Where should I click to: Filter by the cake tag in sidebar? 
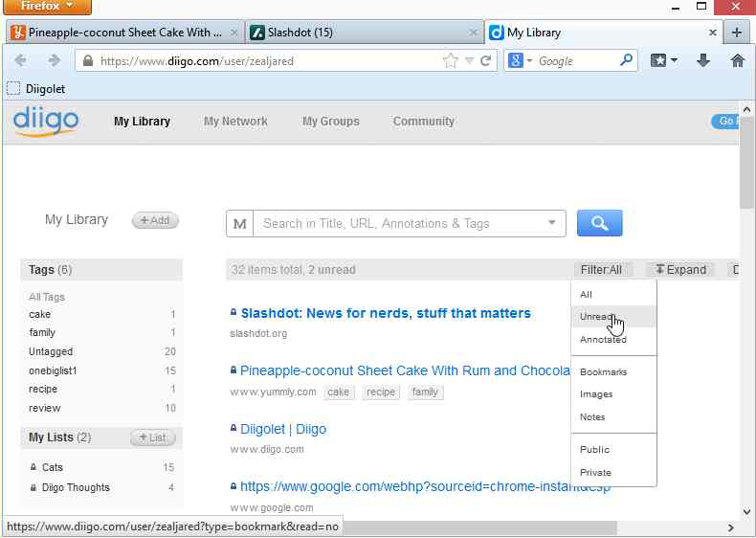(x=39, y=314)
